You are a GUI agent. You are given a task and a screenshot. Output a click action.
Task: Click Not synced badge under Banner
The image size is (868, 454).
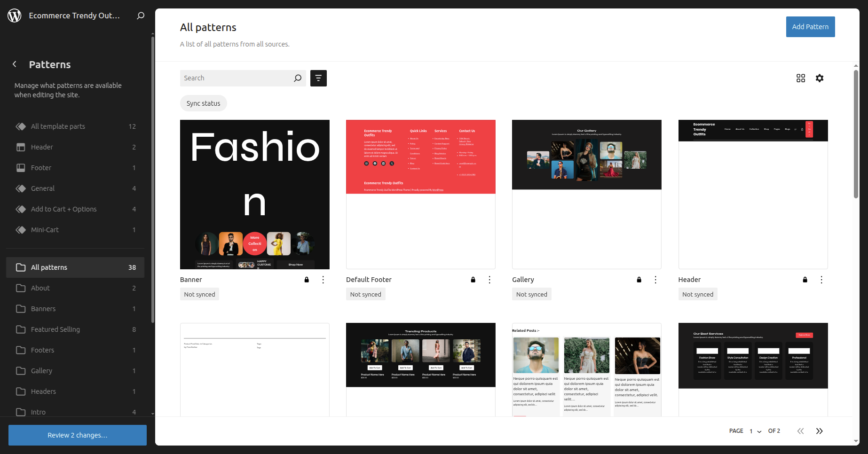199,294
